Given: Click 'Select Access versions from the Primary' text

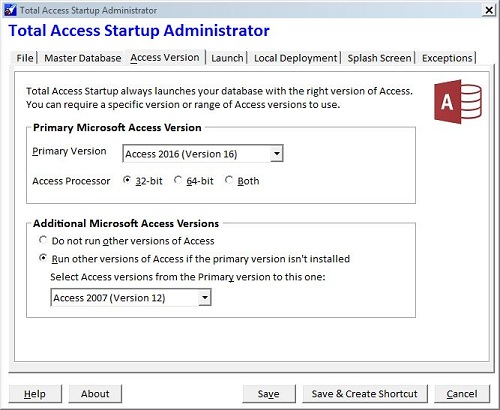Looking at the screenshot, I should [188, 277].
